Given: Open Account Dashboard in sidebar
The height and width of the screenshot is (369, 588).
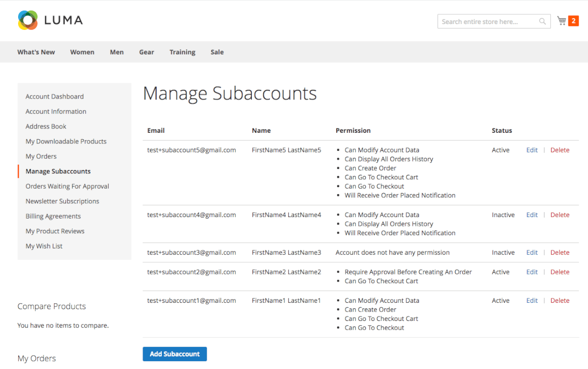Looking at the screenshot, I should point(54,97).
